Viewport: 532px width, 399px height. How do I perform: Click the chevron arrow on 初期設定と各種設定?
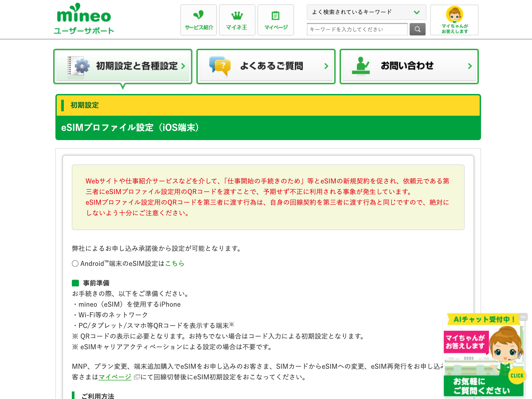pyautogui.click(x=183, y=66)
